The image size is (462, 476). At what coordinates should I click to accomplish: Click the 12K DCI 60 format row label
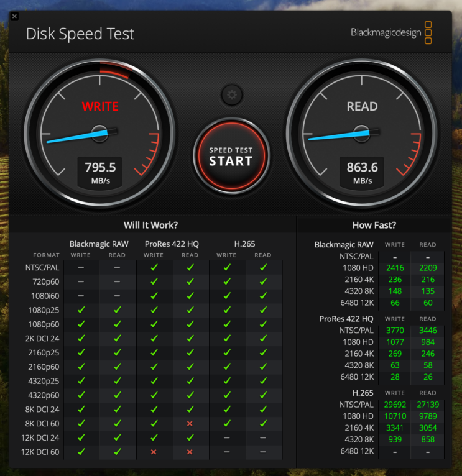(40, 452)
